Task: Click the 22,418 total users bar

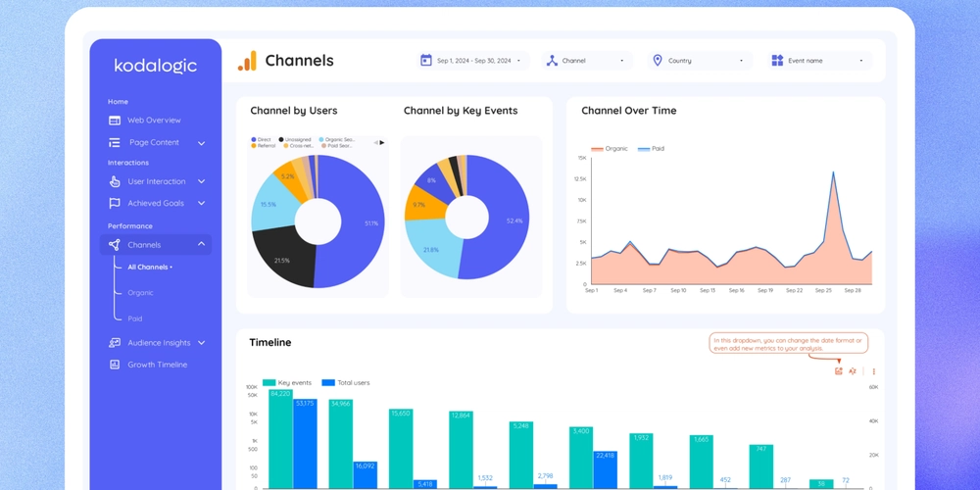Action: (x=606, y=469)
